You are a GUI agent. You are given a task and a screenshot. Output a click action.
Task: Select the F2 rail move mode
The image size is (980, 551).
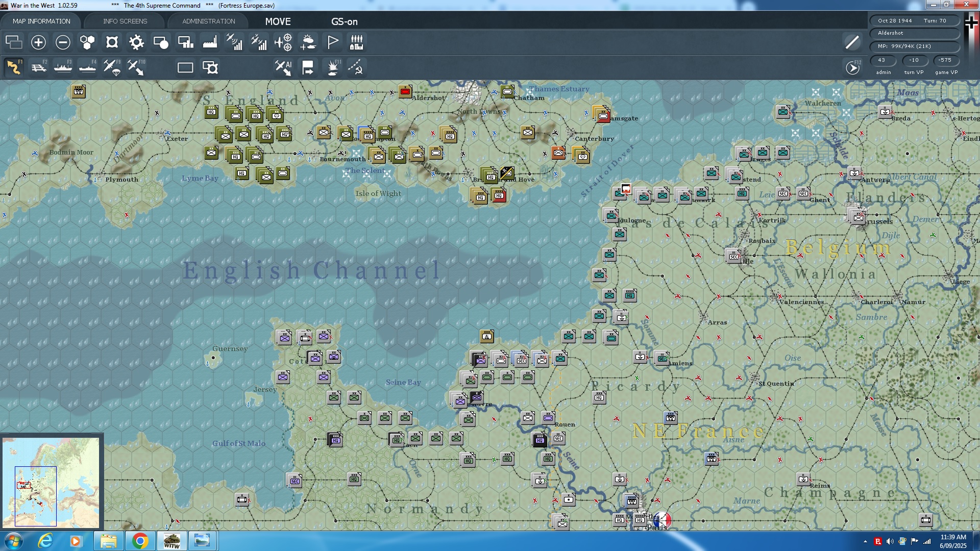pyautogui.click(x=38, y=67)
